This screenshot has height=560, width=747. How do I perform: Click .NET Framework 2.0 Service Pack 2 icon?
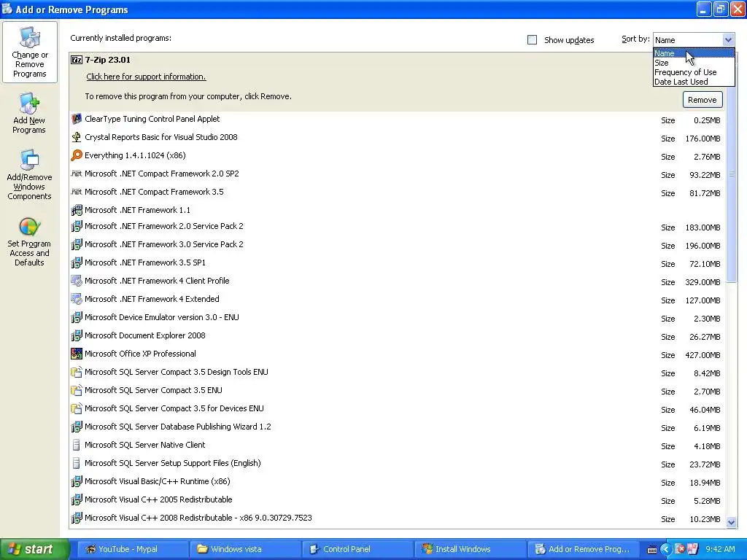pos(76,226)
